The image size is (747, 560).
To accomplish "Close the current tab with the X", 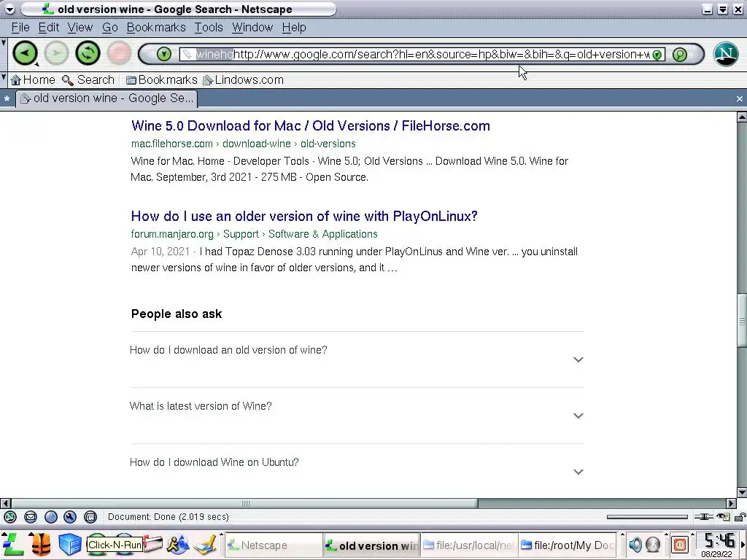I will [x=740, y=98].
